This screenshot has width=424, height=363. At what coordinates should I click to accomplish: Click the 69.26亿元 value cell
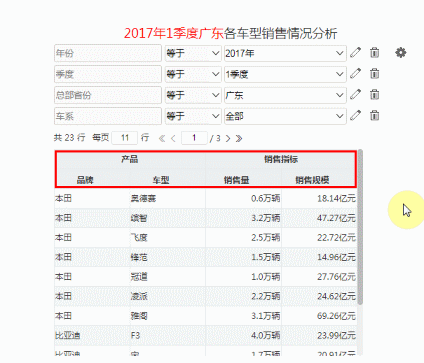tap(319, 316)
